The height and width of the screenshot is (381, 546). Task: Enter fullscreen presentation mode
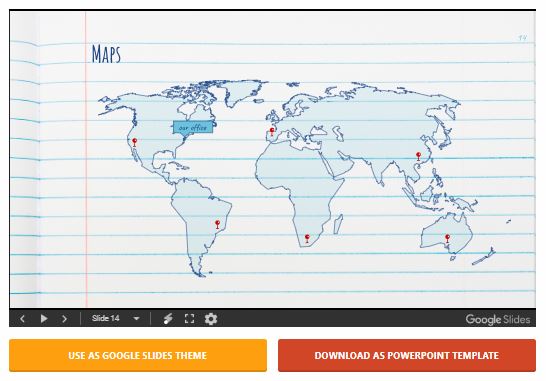click(x=189, y=319)
